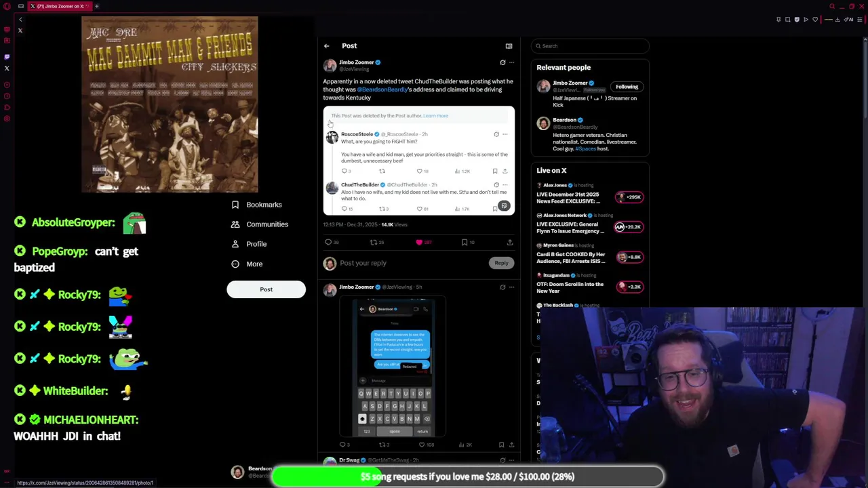
Task: Click the white Post button
Action: click(266, 289)
